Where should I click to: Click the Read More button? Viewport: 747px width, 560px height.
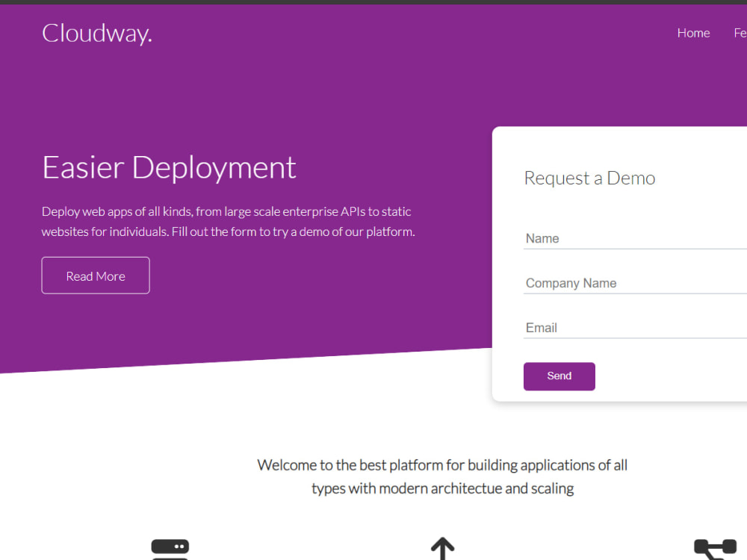pyautogui.click(x=96, y=276)
